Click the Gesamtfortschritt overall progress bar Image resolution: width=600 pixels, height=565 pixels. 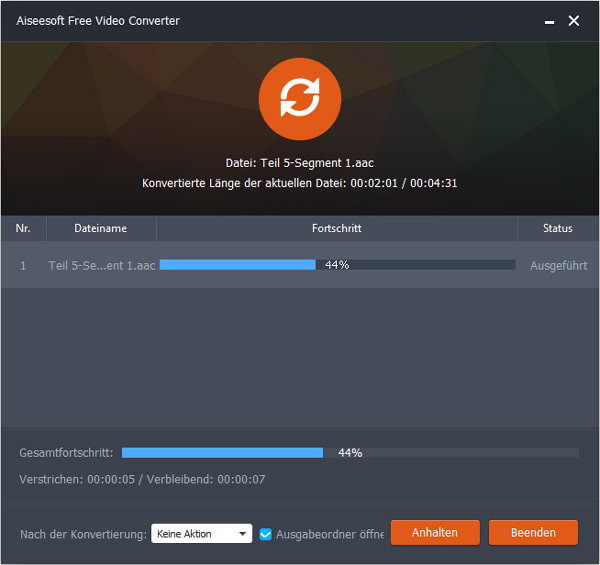pos(223,453)
